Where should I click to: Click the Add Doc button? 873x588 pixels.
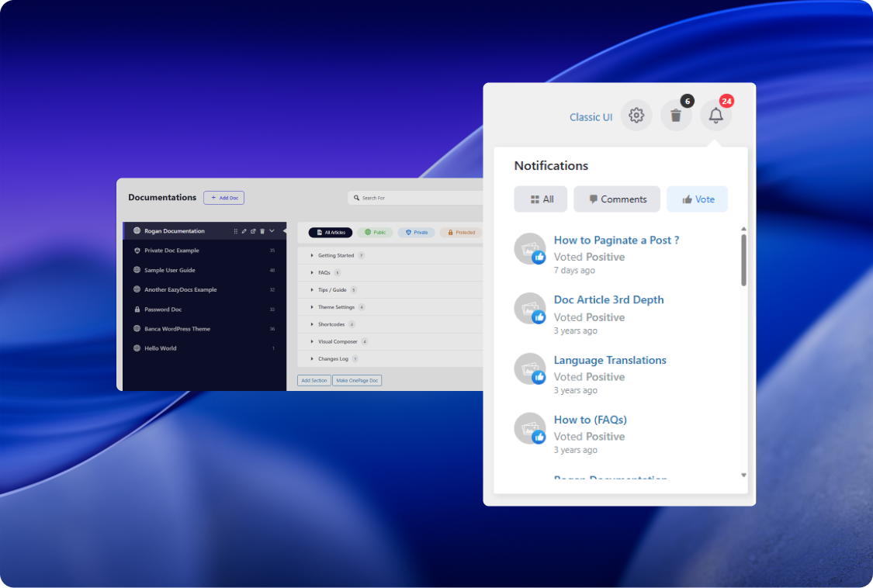pyautogui.click(x=223, y=198)
